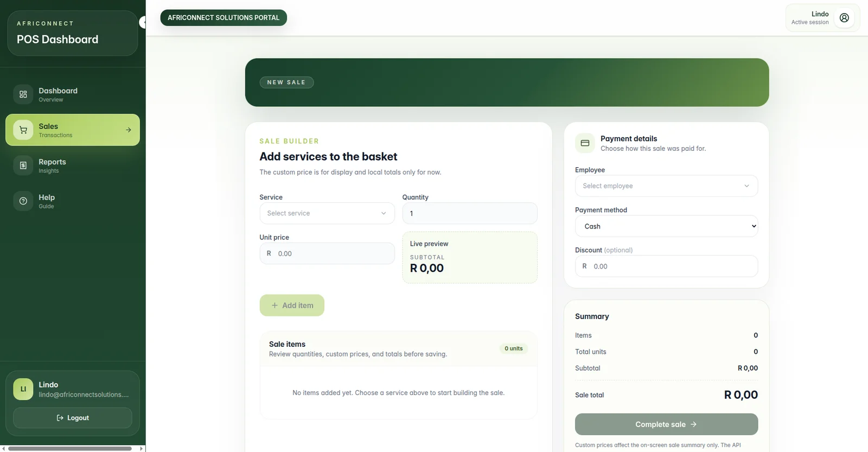Click the Discount amount input field
This screenshot has height=452, width=868.
666,266
